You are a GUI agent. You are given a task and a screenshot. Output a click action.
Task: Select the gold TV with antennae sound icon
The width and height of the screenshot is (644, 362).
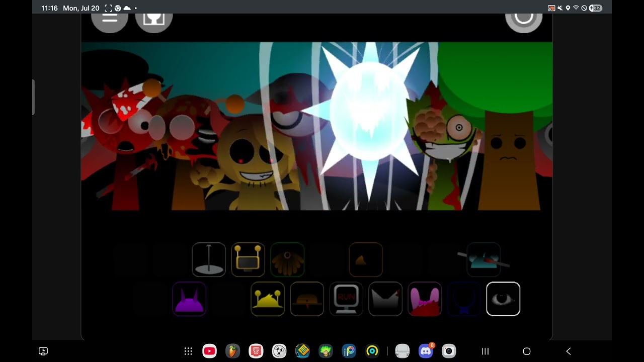click(248, 259)
